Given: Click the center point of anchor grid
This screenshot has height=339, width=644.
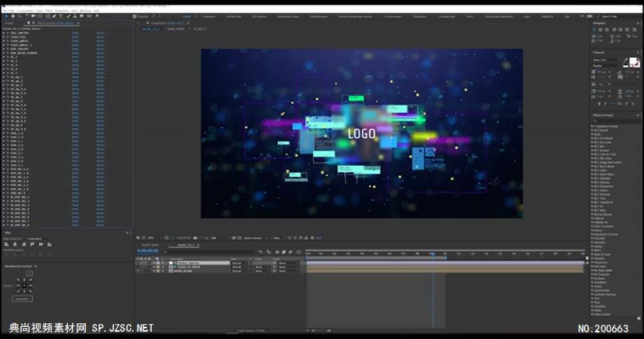Looking at the screenshot, I should 24,285.
